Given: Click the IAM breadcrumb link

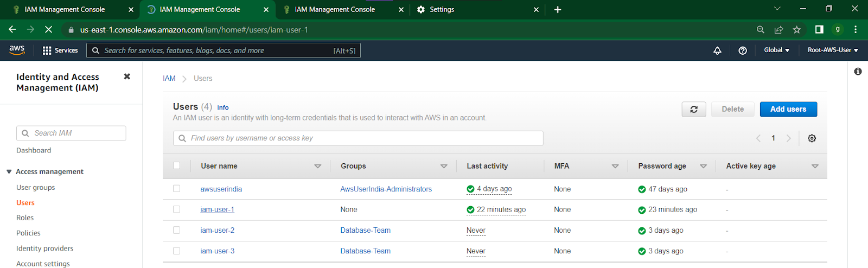Looking at the screenshot, I should (x=169, y=79).
